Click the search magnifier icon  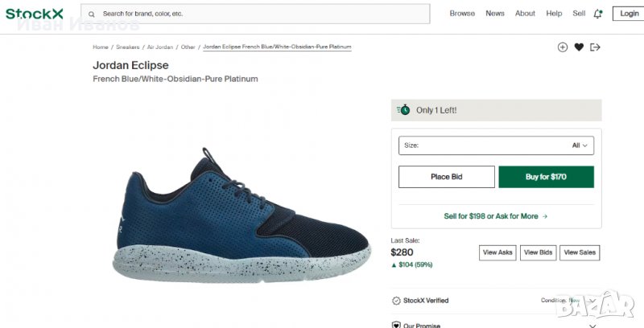coord(92,14)
